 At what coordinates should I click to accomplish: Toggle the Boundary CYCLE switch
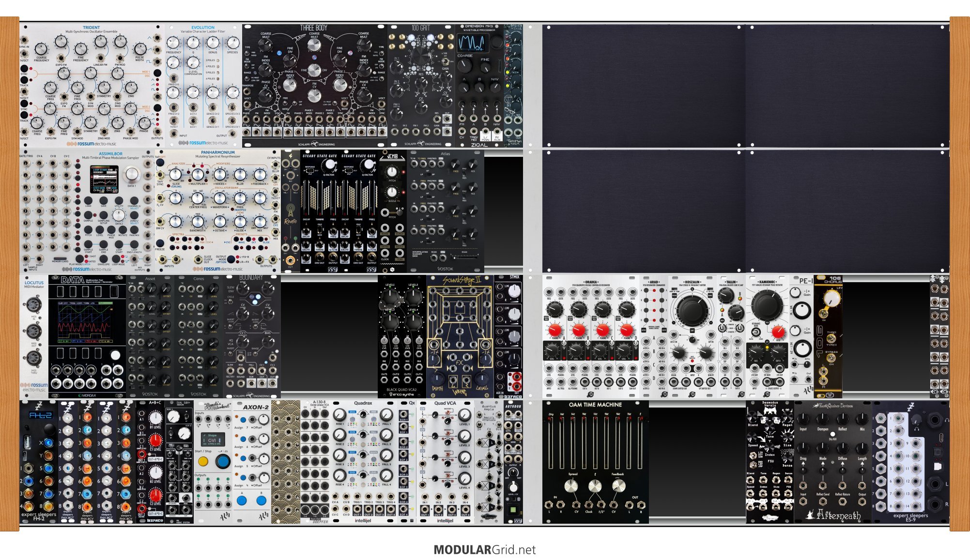(231, 303)
